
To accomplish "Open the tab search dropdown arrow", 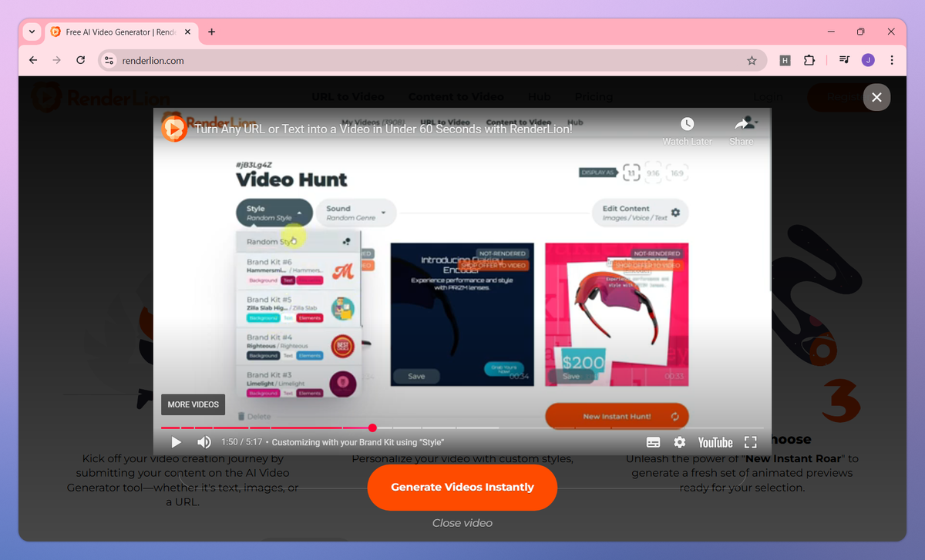I will [x=32, y=32].
